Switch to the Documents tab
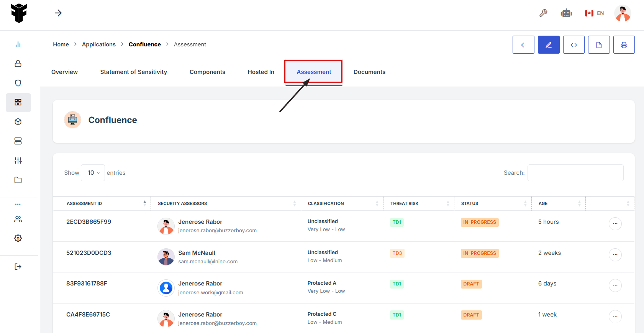644x333 pixels. click(369, 72)
